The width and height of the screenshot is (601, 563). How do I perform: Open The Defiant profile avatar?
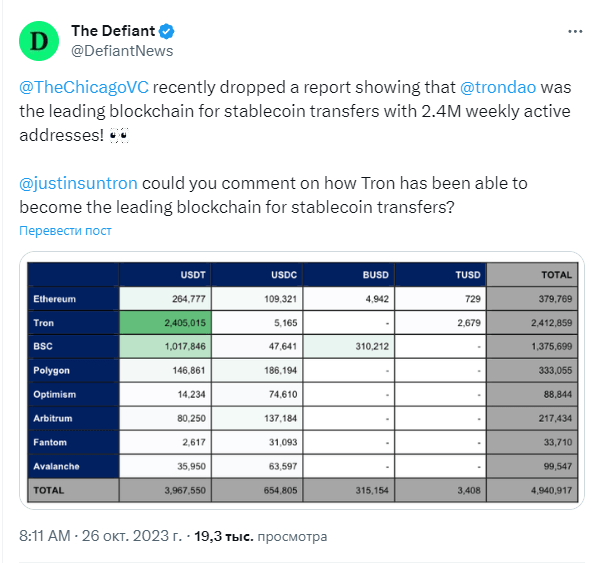pyautogui.click(x=39, y=41)
